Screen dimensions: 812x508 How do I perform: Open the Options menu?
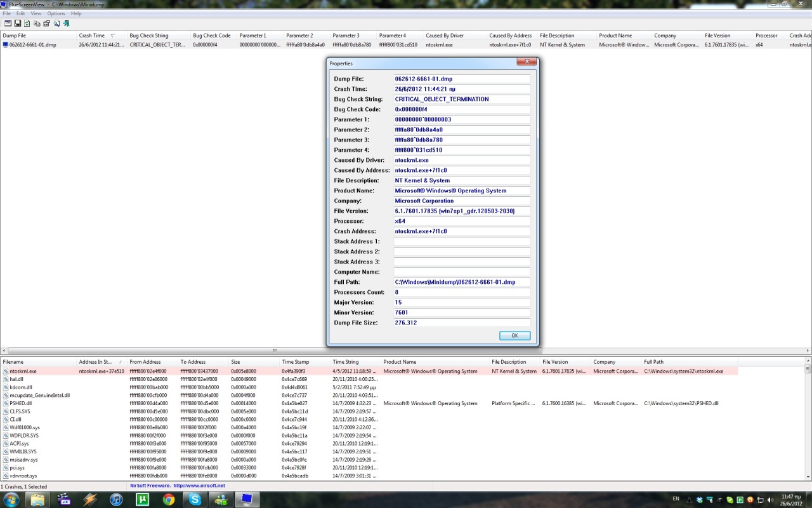click(x=56, y=13)
